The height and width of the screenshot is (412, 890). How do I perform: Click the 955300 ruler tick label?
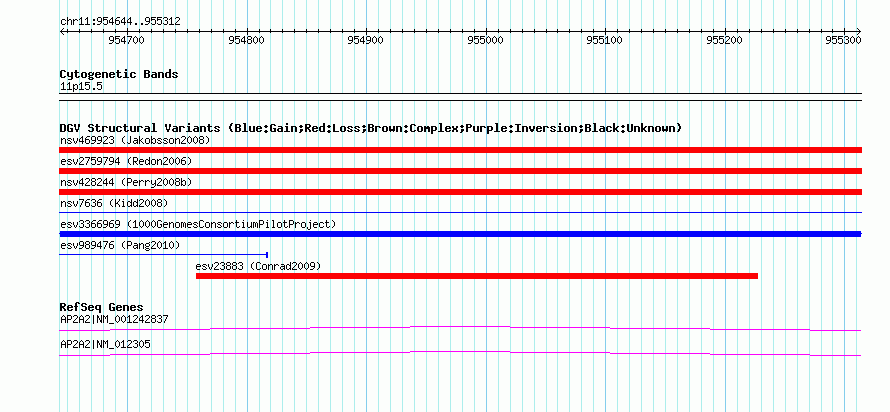[843, 40]
